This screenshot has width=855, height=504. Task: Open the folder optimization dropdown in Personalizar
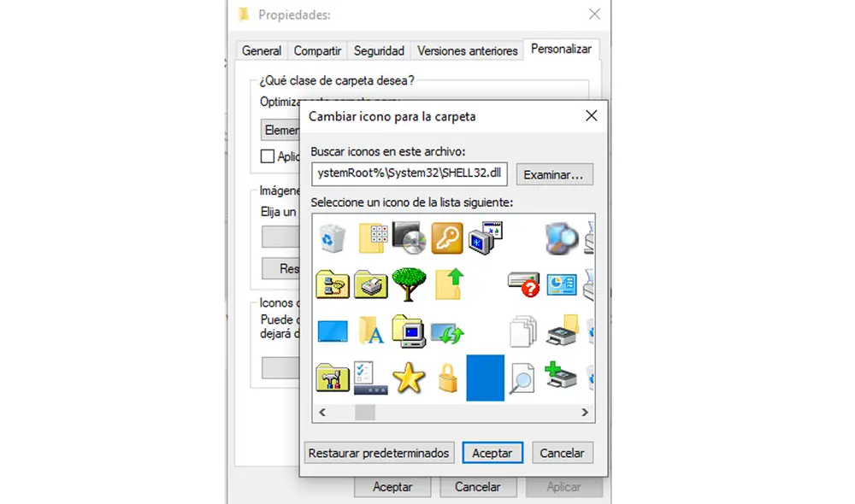coord(280,131)
